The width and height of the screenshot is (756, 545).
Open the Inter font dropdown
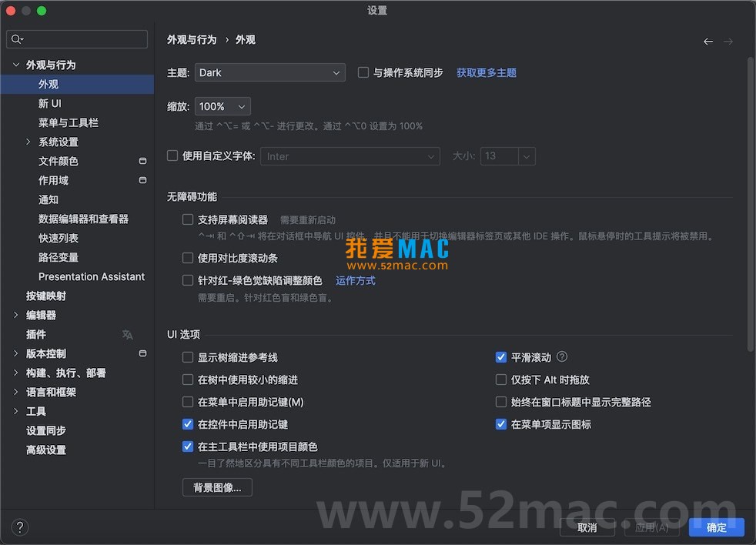click(350, 156)
